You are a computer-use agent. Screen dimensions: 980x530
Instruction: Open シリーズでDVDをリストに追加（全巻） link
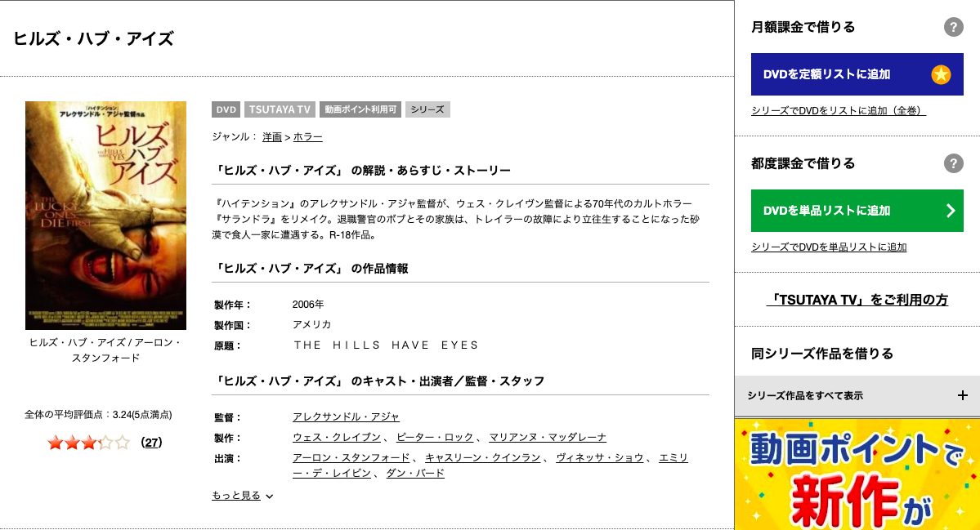pos(838,110)
